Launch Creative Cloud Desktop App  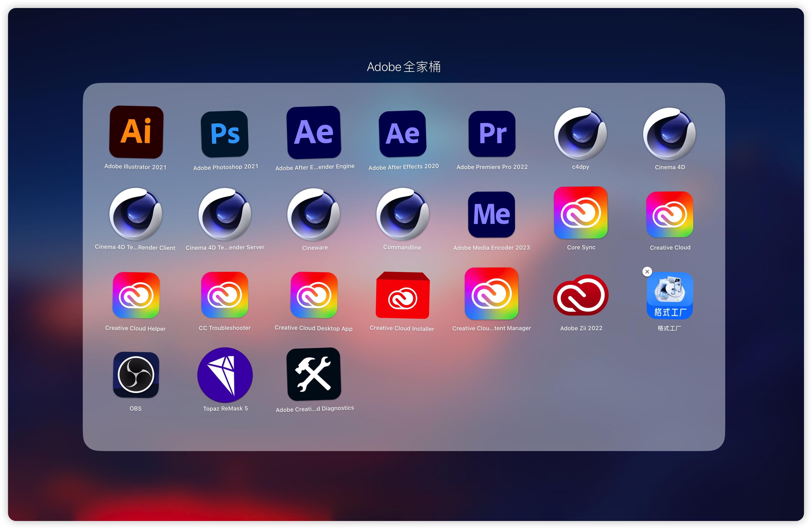[x=314, y=295]
